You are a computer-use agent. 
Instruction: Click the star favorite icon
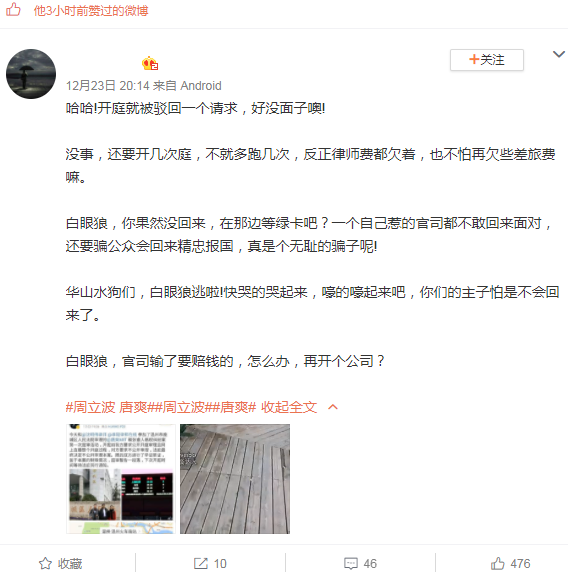point(45,563)
